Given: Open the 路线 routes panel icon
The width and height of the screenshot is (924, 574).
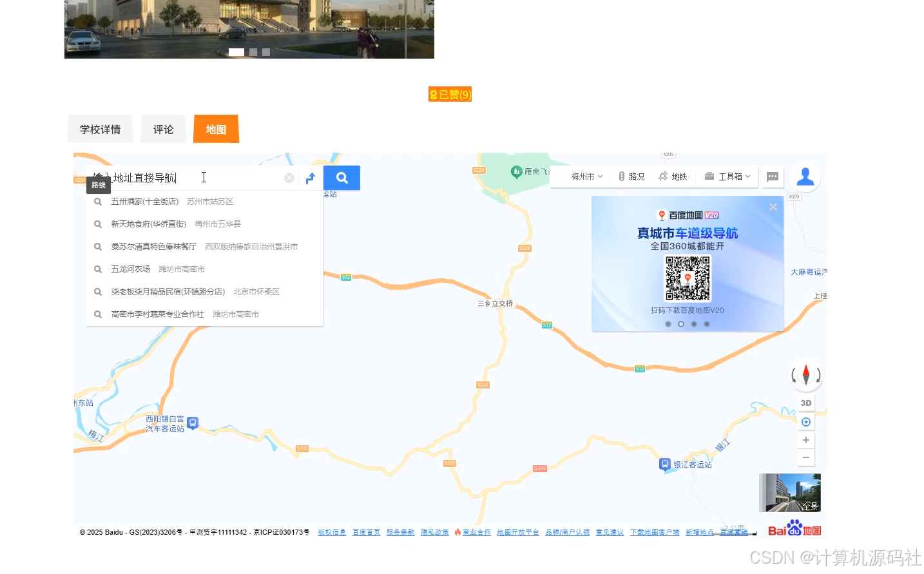Looking at the screenshot, I should click(x=98, y=185).
